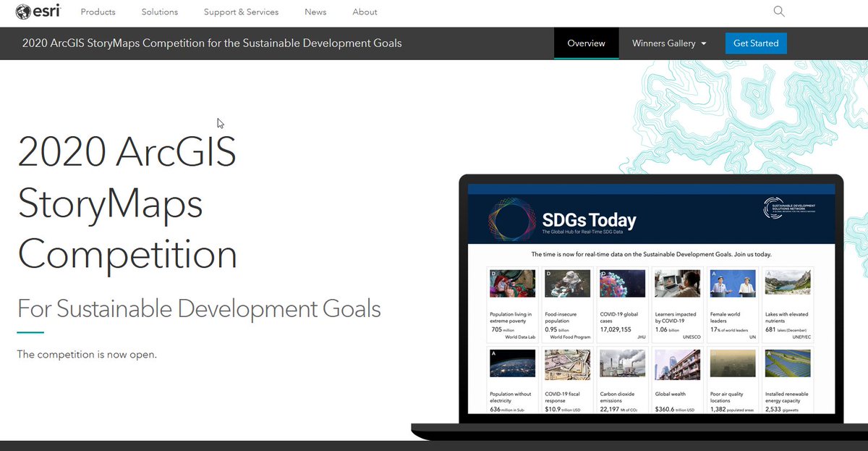The height and width of the screenshot is (451, 868).
Task: Click the '17,029,155' cases value
Action: click(x=616, y=329)
